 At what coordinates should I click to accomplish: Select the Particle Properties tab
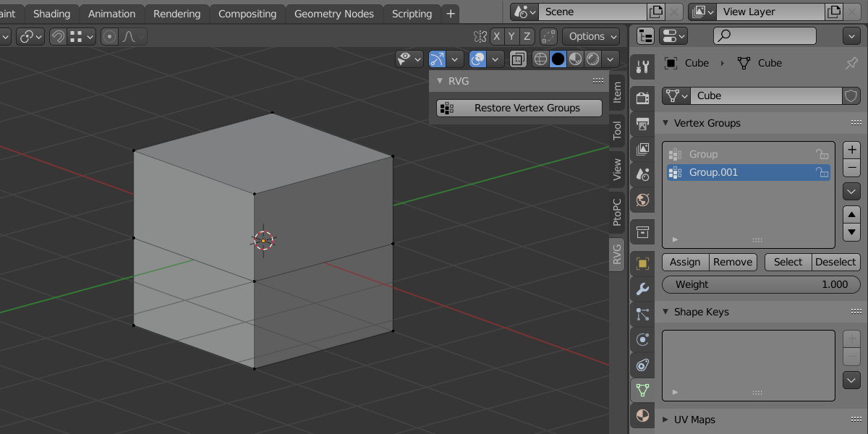point(642,314)
